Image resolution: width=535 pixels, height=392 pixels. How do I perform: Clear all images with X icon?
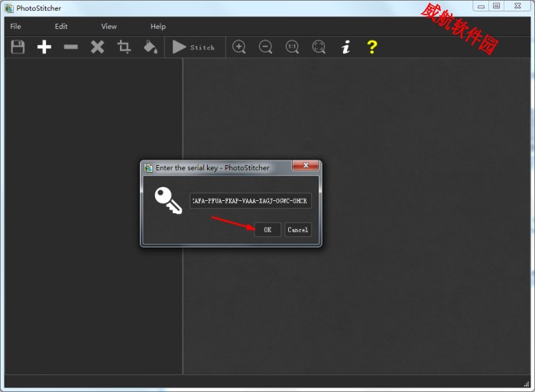coord(97,47)
